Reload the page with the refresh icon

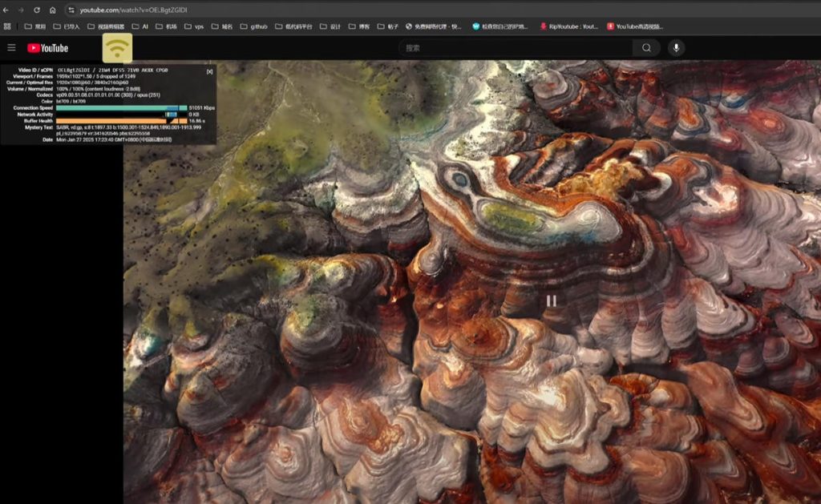(37, 10)
